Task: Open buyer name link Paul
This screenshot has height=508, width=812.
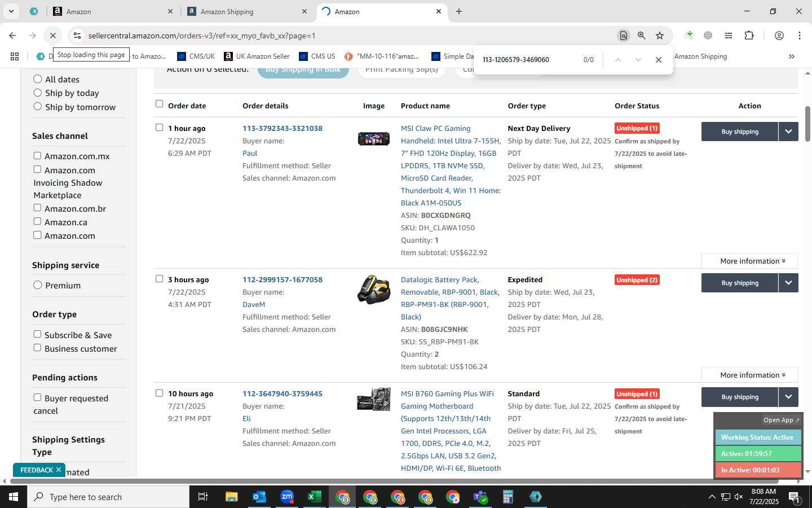Action: pos(250,153)
